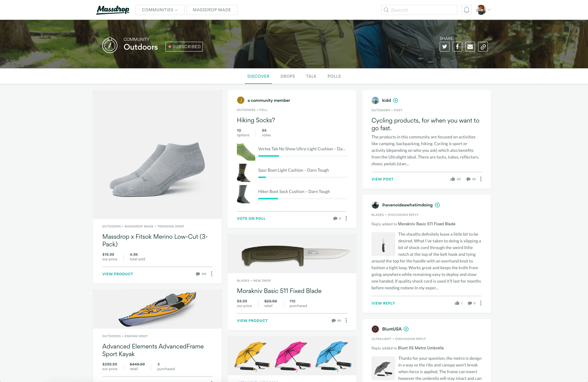Image resolution: width=588 pixels, height=382 pixels.
Task: Follow user kidd plus icon
Action: (396, 100)
